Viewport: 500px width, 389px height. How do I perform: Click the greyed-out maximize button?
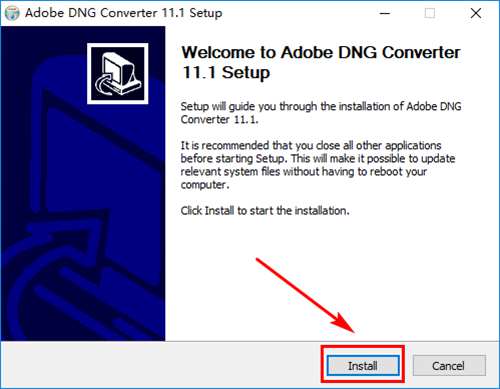pos(430,13)
